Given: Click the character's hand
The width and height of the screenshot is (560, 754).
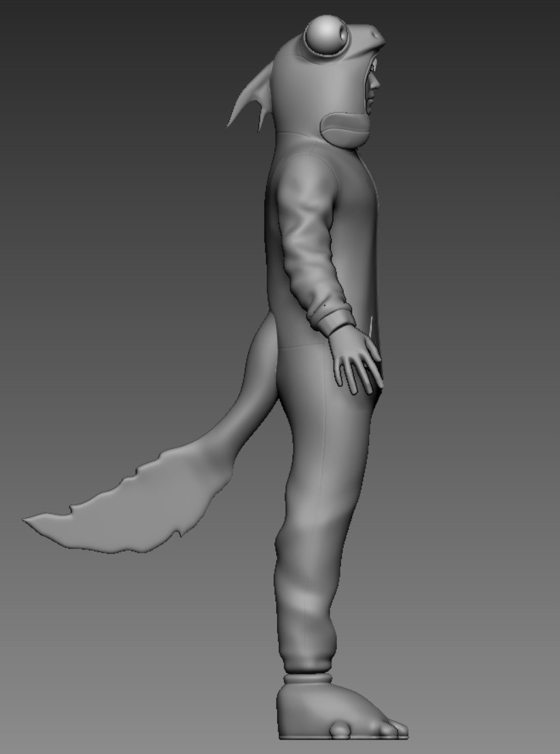Looking at the screenshot, I should (x=357, y=359).
